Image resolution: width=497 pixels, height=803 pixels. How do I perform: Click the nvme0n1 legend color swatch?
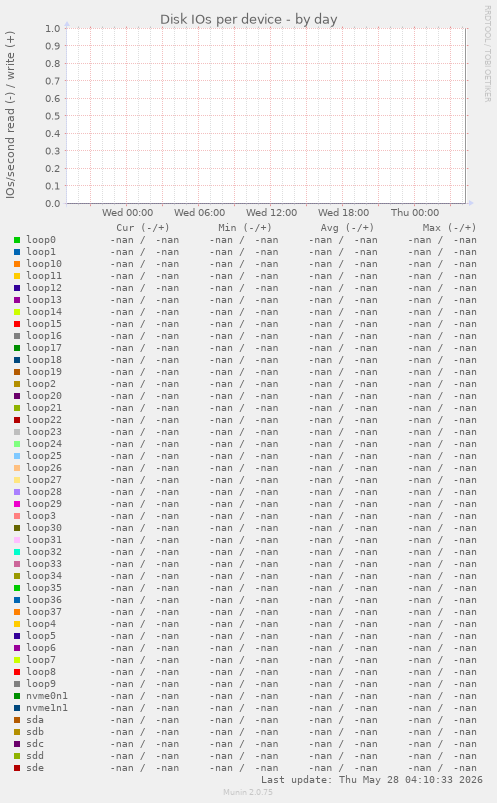coord(17,696)
